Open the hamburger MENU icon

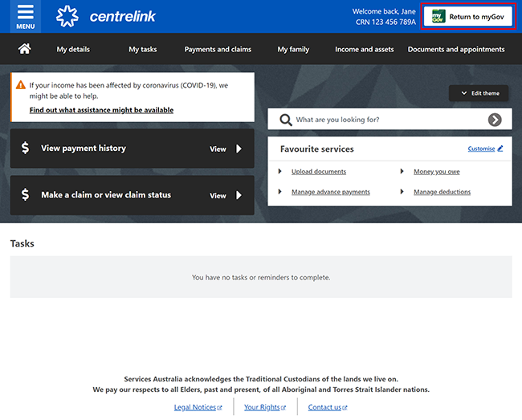pos(25,16)
